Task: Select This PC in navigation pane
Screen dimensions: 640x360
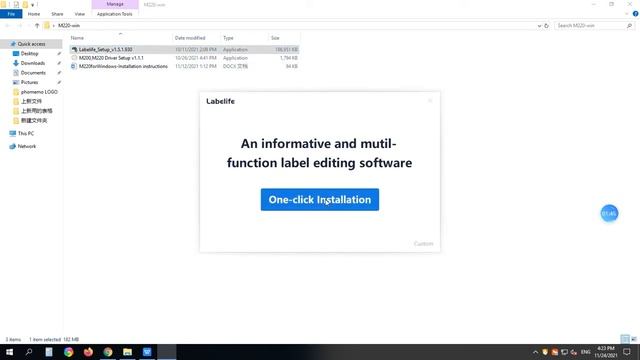Action: click(x=26, y=133)
